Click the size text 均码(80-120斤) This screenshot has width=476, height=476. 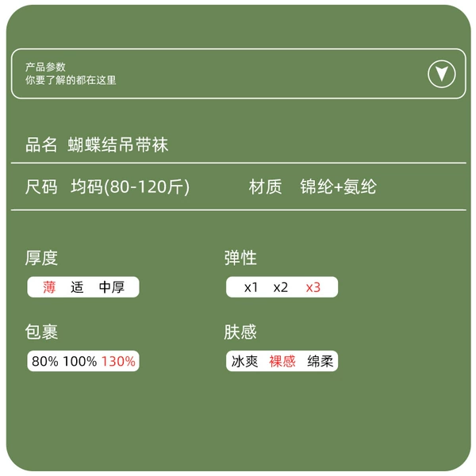coord(130,186)
